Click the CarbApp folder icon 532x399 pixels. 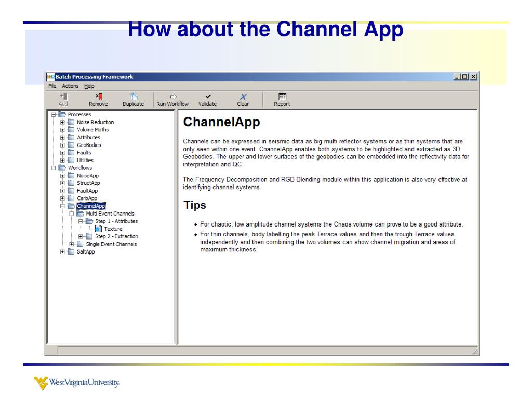coord(71,198)
